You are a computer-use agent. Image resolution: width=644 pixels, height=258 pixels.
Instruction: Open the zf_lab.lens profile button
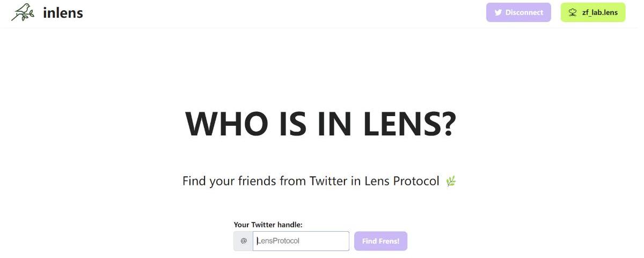pos(593,12)
